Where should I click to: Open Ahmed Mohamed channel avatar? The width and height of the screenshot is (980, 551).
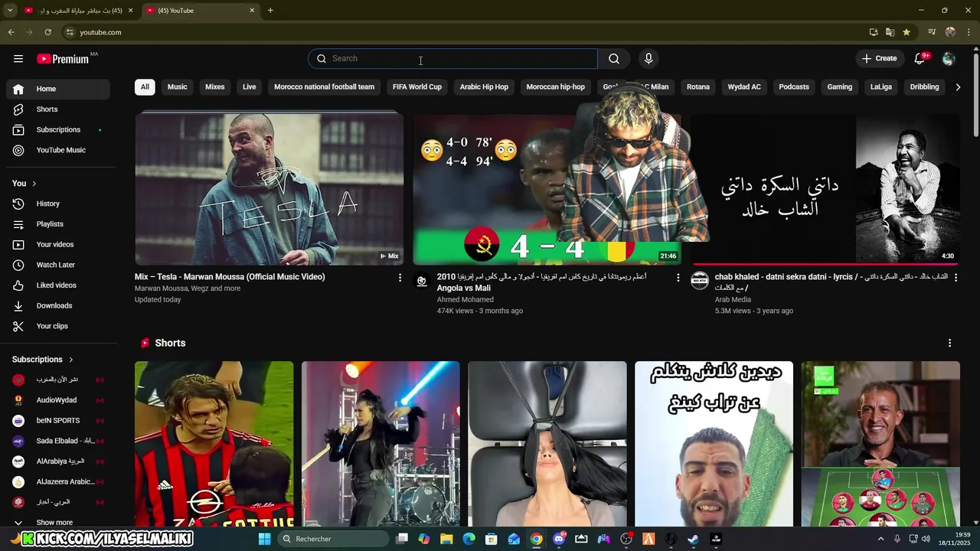[422, 281]
